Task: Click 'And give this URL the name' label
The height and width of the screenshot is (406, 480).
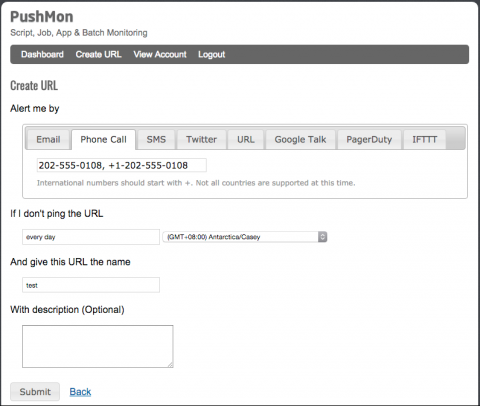Action: [70, 262]
